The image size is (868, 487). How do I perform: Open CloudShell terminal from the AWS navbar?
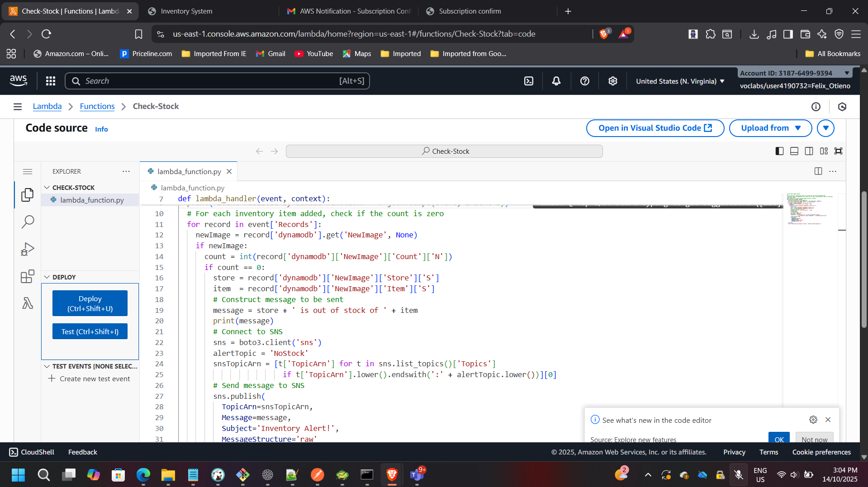(x=528, y=80)
